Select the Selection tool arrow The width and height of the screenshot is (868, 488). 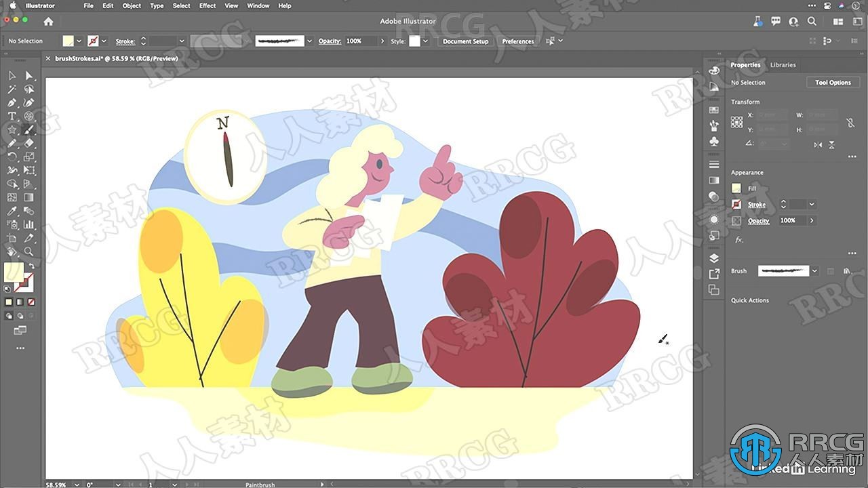[12, 76]
